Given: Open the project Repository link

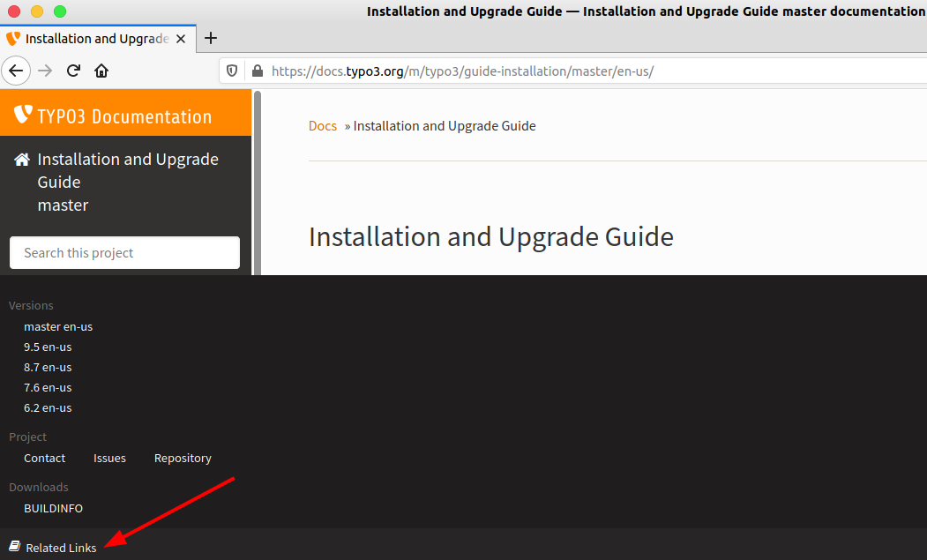Looking at the screenshot, I should pyautogui.click(x=182, y=458).
